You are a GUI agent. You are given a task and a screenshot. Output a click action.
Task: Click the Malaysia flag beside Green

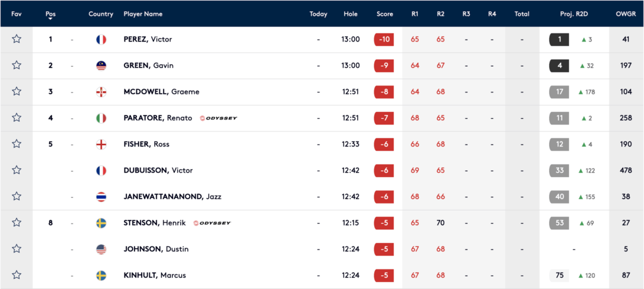tap(101, 65)
